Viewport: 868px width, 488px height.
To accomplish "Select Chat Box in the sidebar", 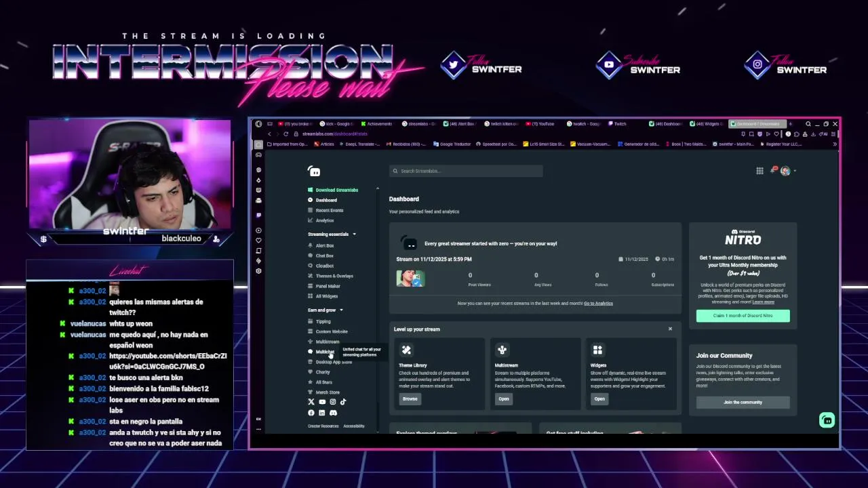I will pyautogui.click(x=321, y=256).
